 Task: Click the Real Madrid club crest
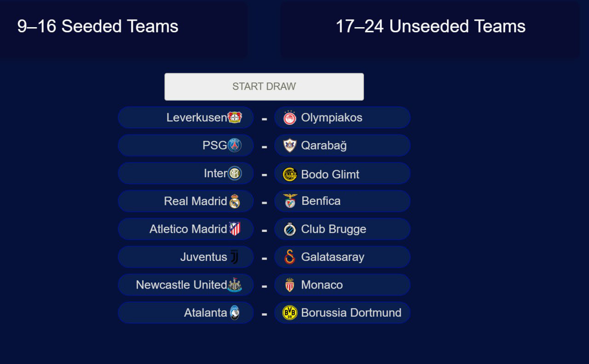[x=235, y=201]
